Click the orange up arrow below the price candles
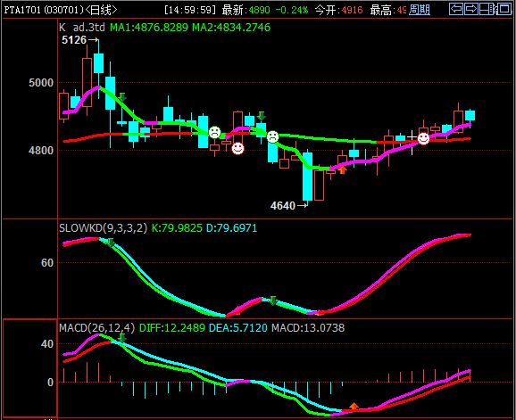Image resolution: width=516 pixels, height=420 pixels. tap(343, 170)
